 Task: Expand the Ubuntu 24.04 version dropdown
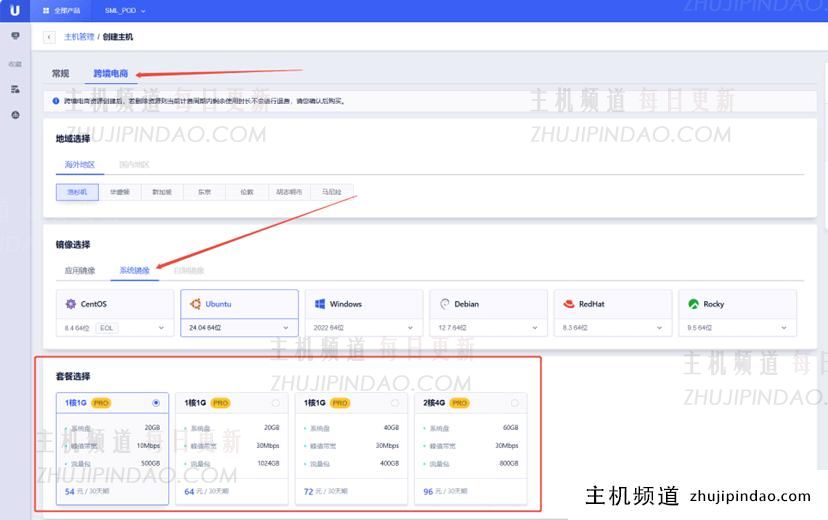286,328
